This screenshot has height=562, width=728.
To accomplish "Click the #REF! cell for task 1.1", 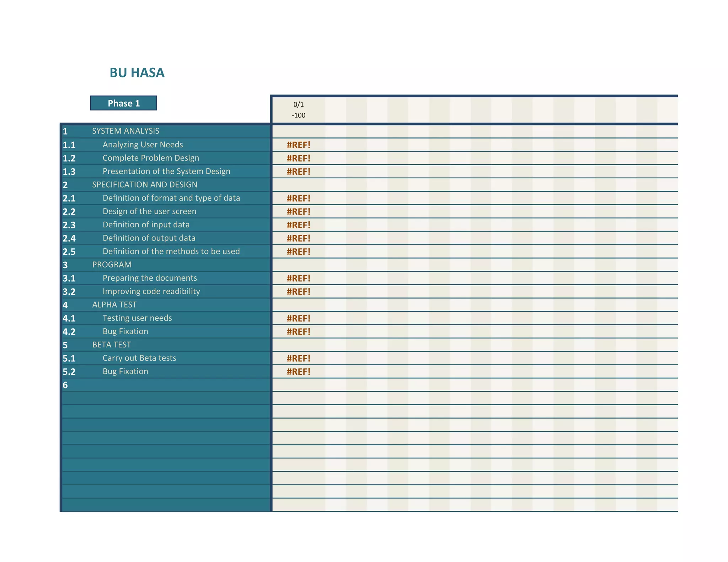I will point(298,145).
